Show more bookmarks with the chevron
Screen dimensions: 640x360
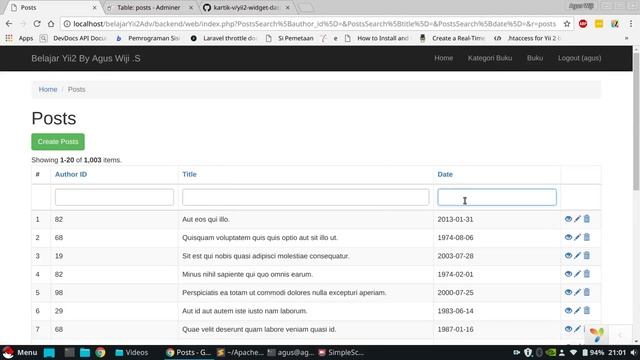point(627,38)
